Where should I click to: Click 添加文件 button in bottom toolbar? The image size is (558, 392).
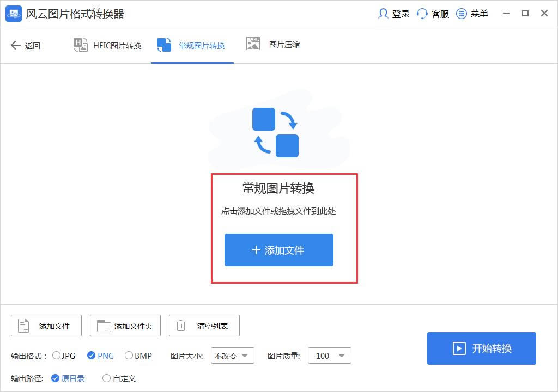(46, 326)
